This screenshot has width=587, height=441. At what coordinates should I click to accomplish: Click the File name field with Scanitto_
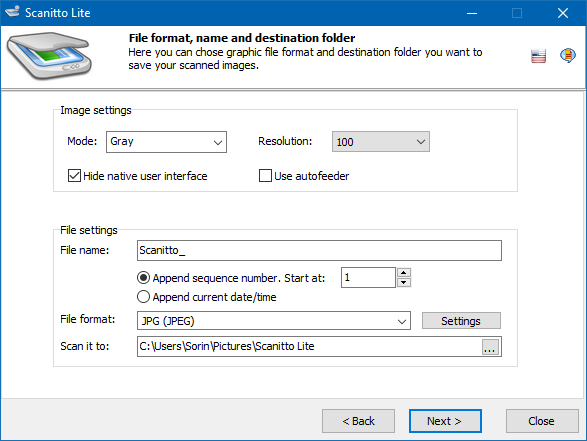pos(319,250)
